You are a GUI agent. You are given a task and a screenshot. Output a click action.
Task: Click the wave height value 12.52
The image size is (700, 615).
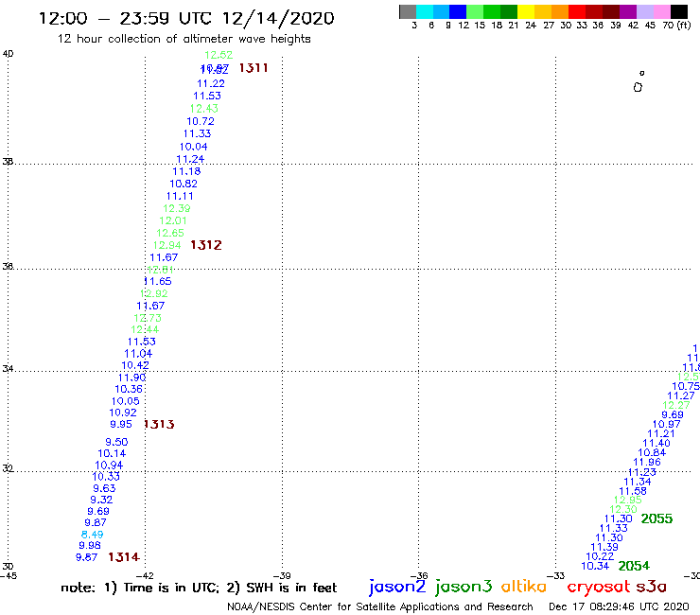click(219, 55)
